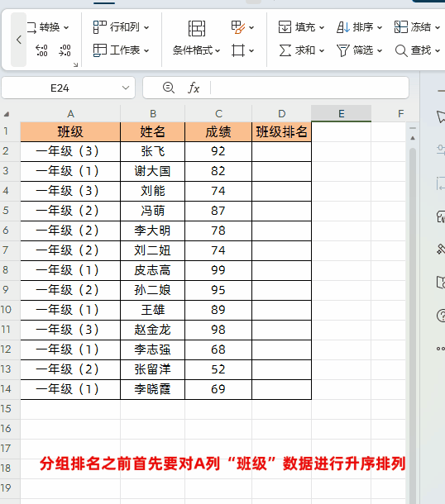This screenshot has height=504, width=445.
Task: Click the red instruction text about 升序排列
Action: [x=223, y=464]
